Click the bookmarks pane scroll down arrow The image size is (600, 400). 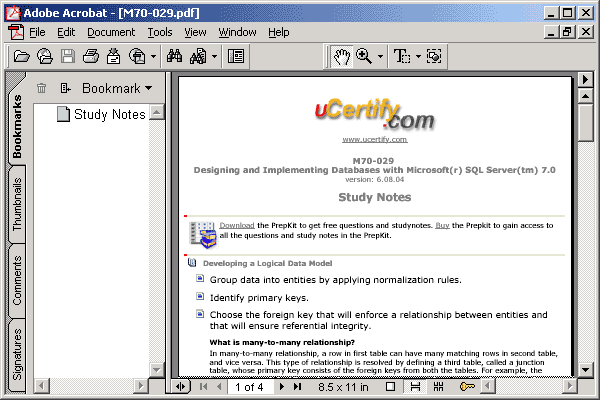[157, 370]
